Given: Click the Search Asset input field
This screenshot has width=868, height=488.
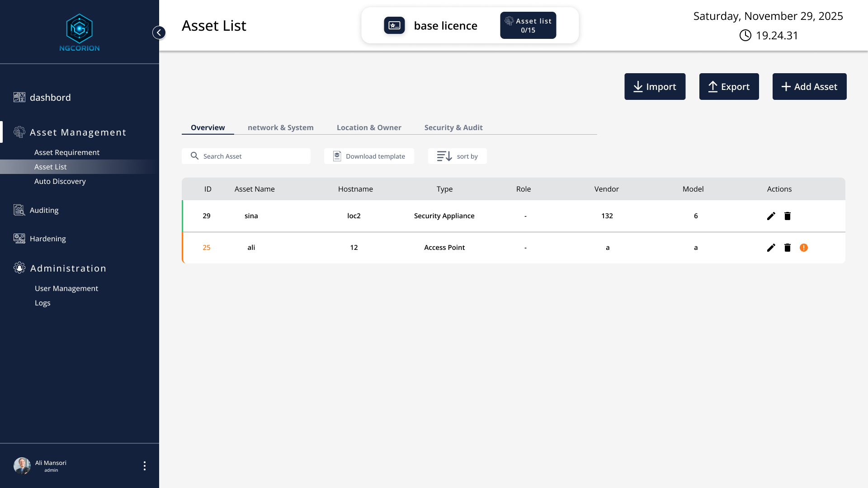Looking at the screenshot, I should (246, 156).
